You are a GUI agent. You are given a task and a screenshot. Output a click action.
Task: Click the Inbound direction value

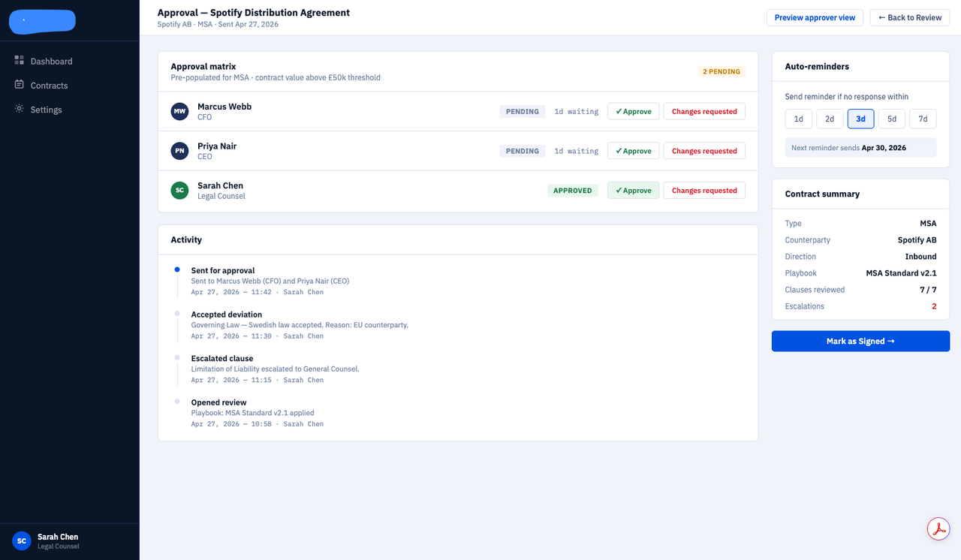click(920, 257)
